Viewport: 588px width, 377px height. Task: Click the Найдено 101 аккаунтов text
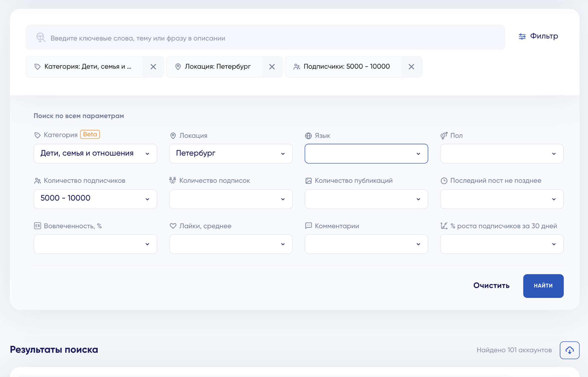(514, 350)
